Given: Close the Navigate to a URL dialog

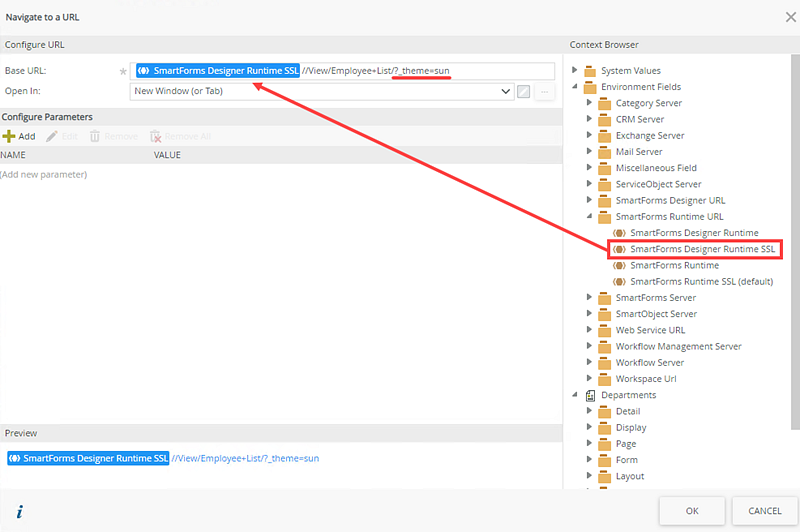Looking at the screenshot, I should (790, 17).
